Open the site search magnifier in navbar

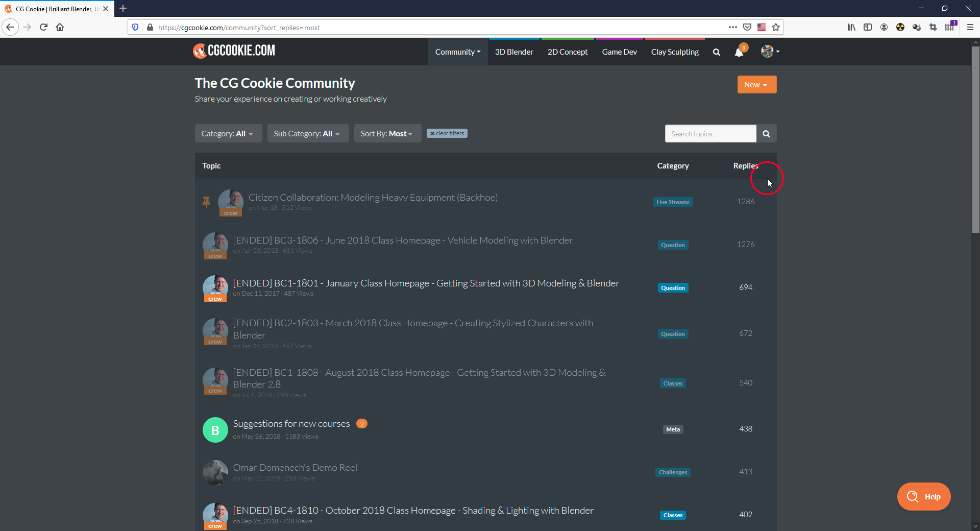716,52
